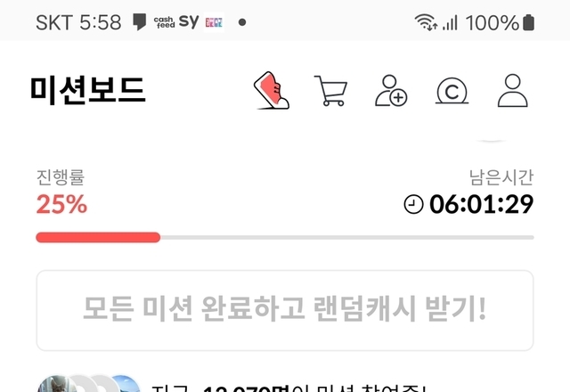Tap the invite friend icon with plus

click(x=391, y=91)
